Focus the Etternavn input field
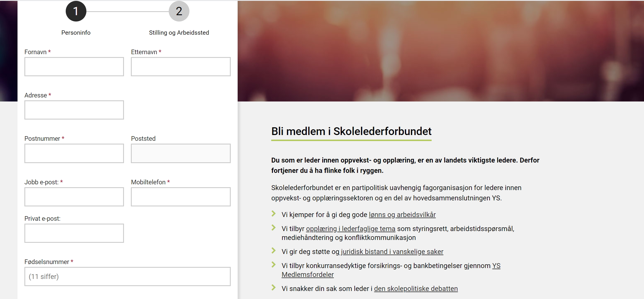Viewport: 644px width, 299px height. pyautogui.click(x=181, y=67)
